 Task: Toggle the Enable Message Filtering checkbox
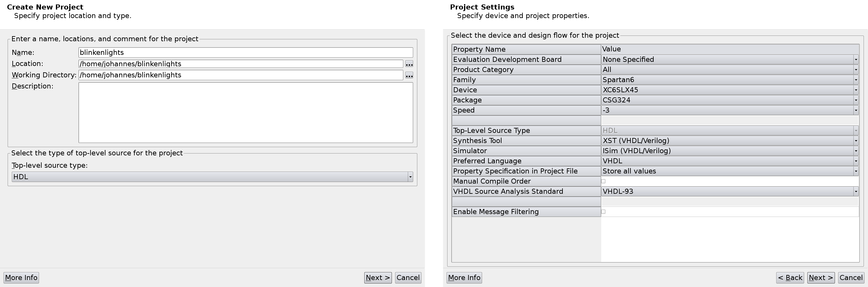point(603,212)
